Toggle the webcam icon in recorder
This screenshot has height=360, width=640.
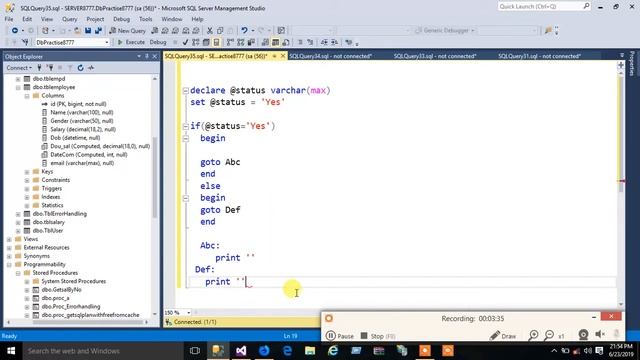click(583, 335)
